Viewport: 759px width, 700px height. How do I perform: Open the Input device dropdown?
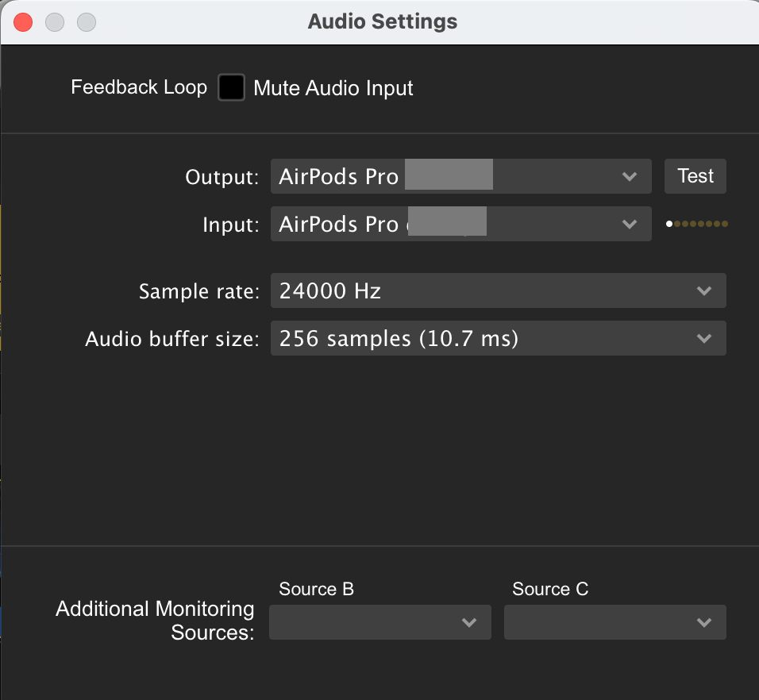point(460,224)
